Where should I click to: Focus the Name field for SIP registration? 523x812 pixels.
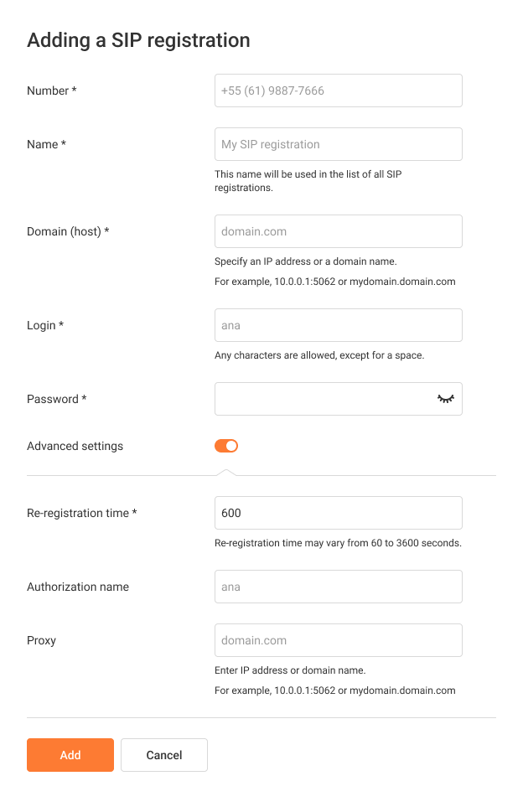pos(338,144)
